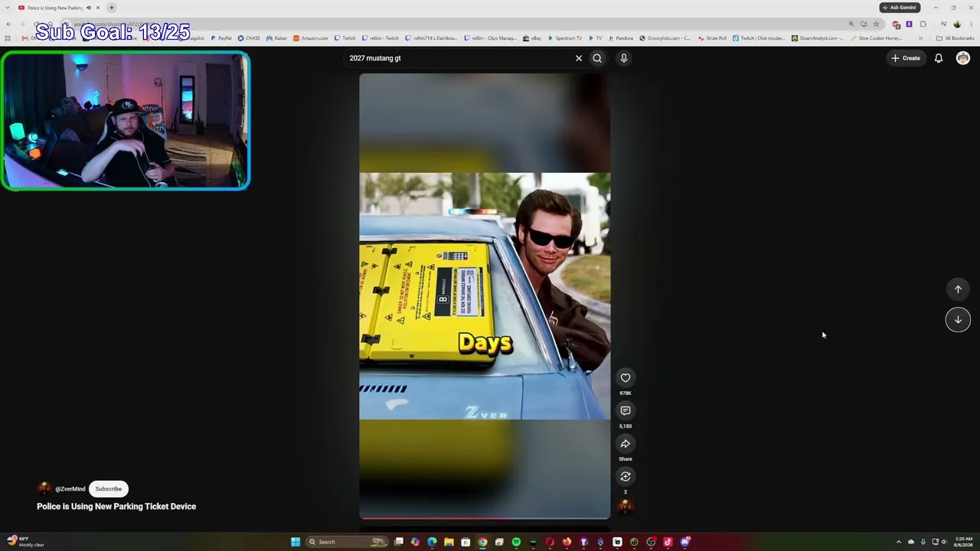Open the All Bookmarks folder
This screenshot has width=980, height=551.
(x=955, y=38)
